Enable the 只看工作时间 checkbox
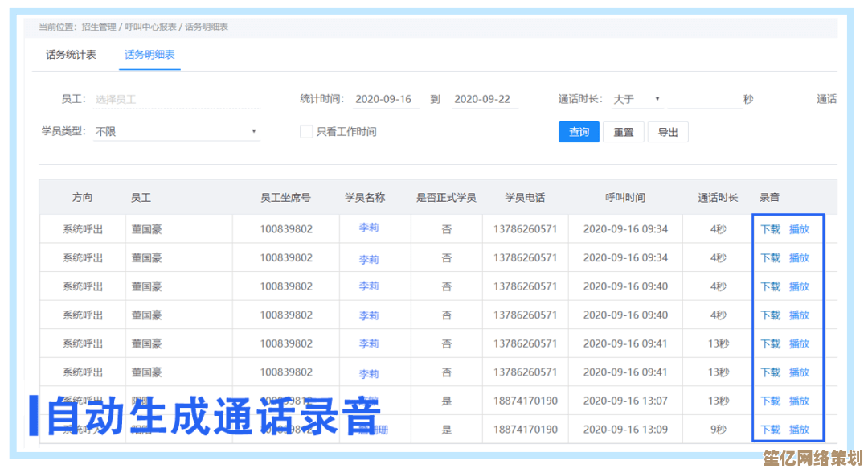This screenshot has width=868, height=473. coord(306,131)
